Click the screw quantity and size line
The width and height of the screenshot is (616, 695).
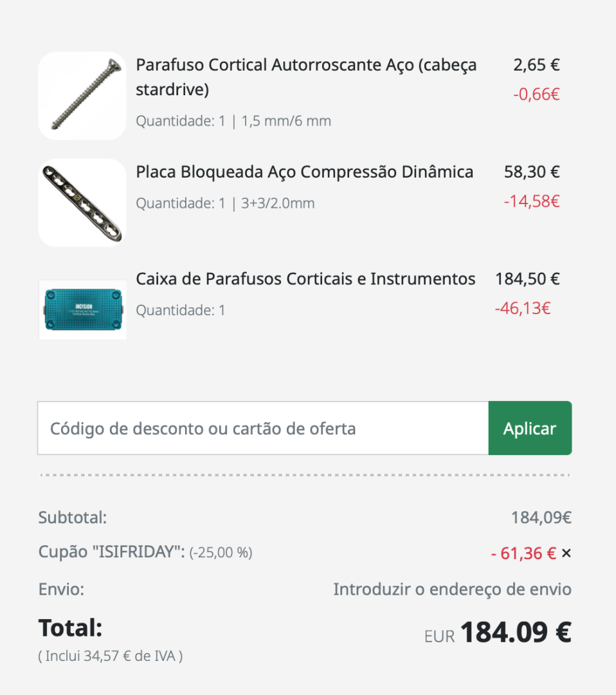(x=233, y=121)
